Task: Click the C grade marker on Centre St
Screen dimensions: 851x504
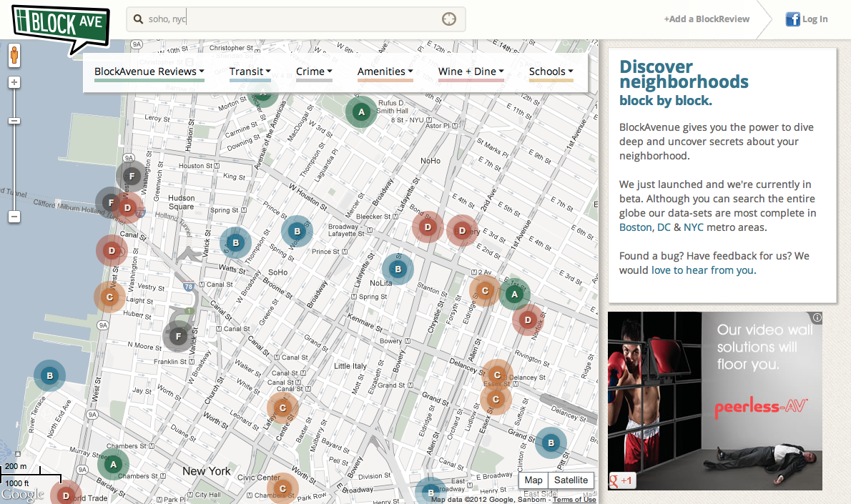Action: pos(282,408)
